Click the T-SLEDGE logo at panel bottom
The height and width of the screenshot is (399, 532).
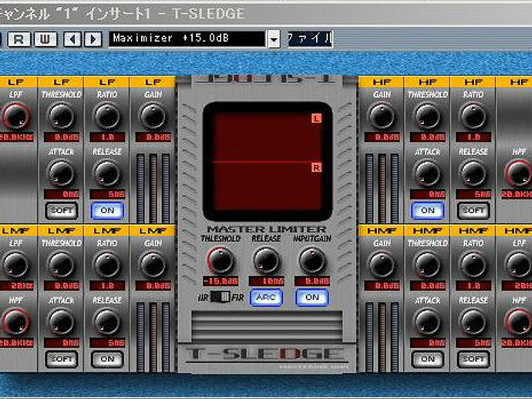(x=266, y=354)
